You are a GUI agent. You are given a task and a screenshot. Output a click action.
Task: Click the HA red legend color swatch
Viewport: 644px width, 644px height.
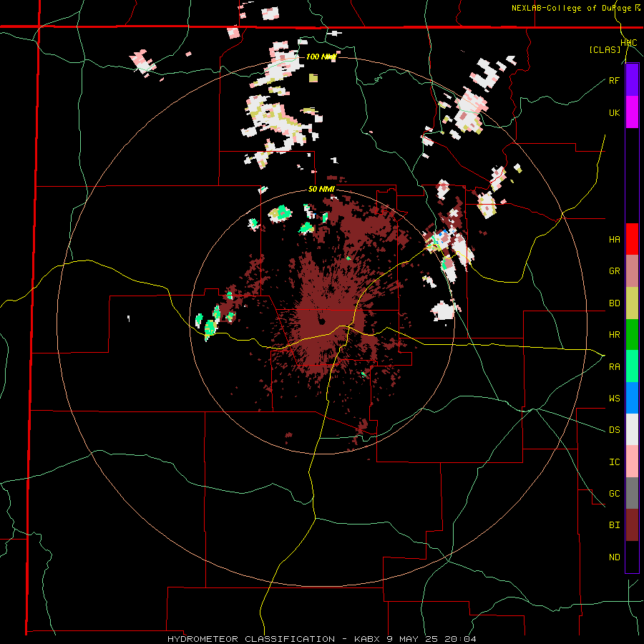[x=632, y=239]
